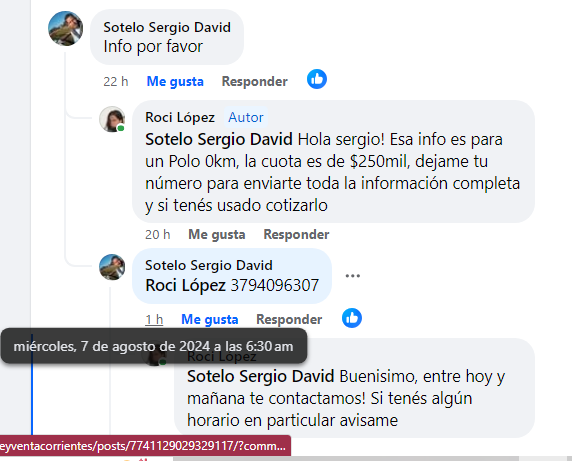
Task: Toggle Me gusta on the 'Info por favor' comment
Action: [x=175, y=81]
